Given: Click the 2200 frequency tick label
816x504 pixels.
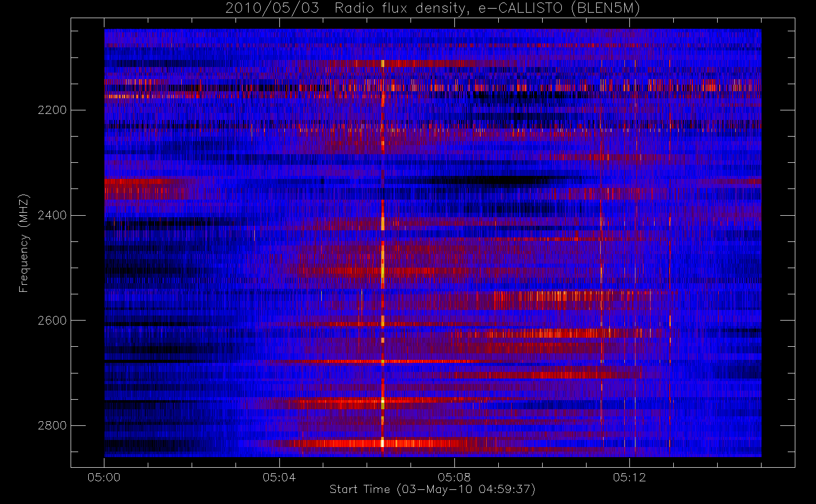Looking at the screenshot, I should pos(52,110).
